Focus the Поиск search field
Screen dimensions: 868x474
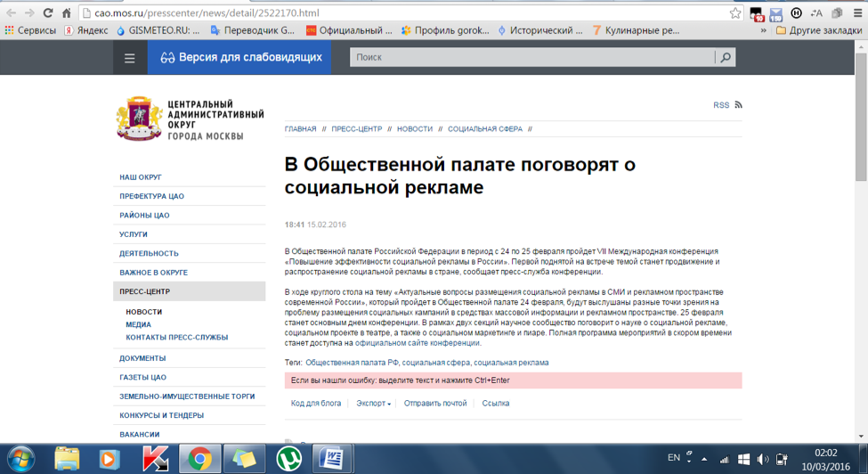(532, 57)
